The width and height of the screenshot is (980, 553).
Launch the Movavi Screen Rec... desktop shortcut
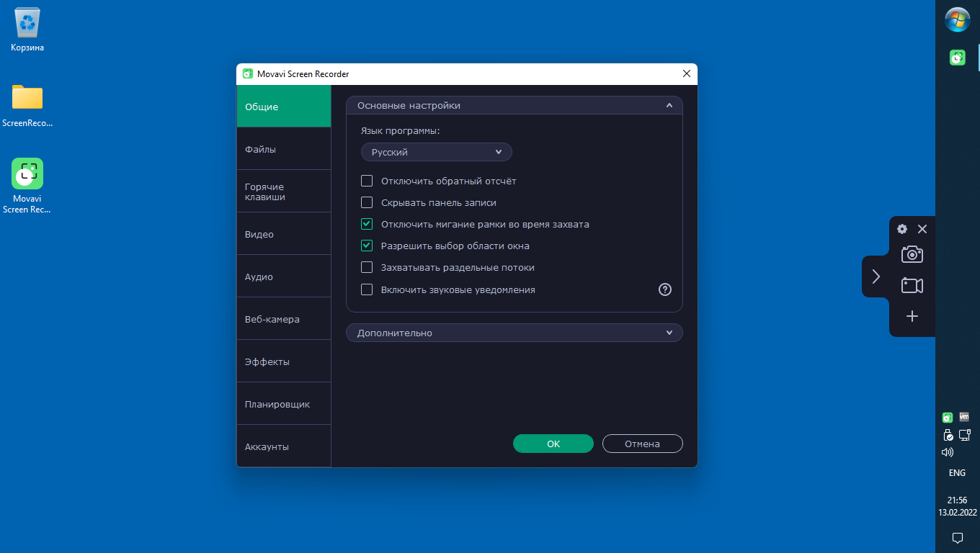pyautogui.click(x=27, y=186)
